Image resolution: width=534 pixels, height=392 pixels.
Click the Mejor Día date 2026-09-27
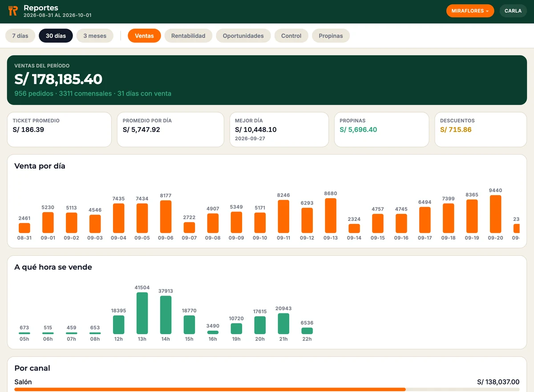[249, 139]
